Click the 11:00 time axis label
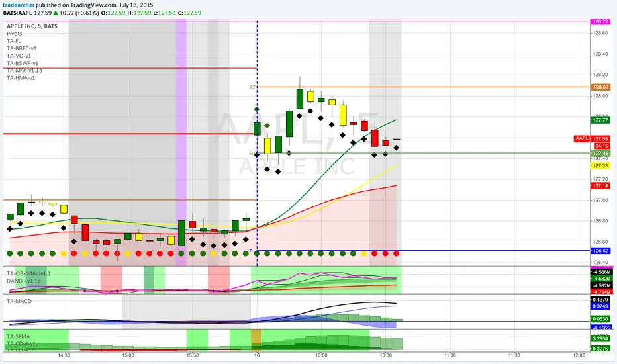617x364 pixels. 450,355
